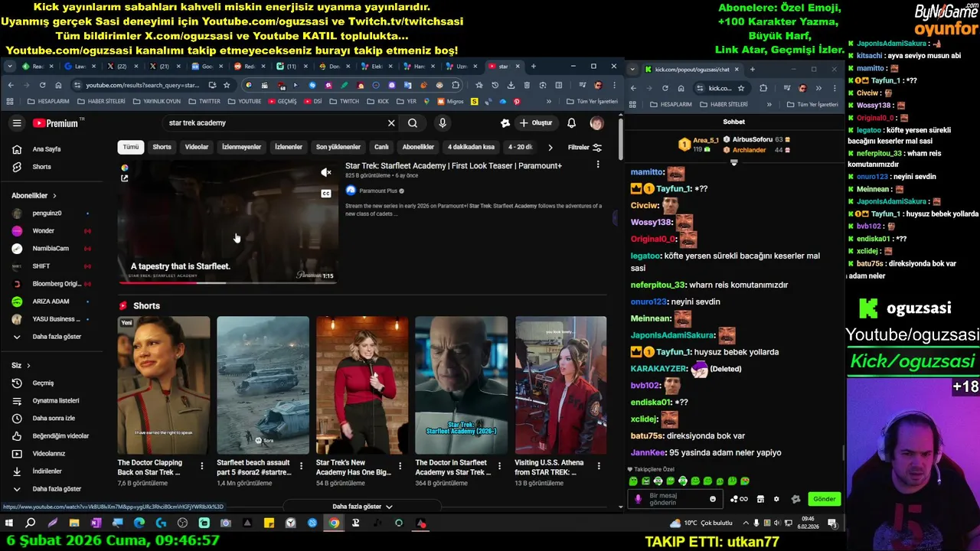Open Ana Sayfa in YouTube sidebar
This screenshot has width=980, height=551.
coord(46,149)
